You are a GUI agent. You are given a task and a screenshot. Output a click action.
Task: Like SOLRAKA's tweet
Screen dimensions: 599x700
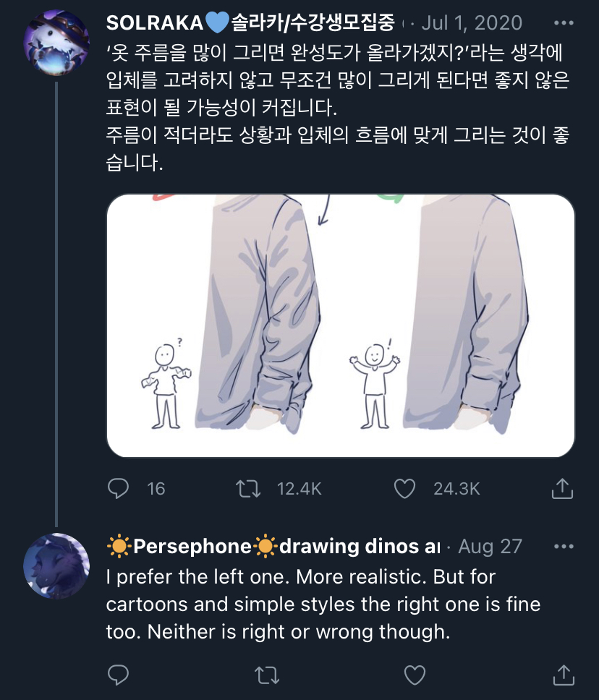tap(404, 488)
